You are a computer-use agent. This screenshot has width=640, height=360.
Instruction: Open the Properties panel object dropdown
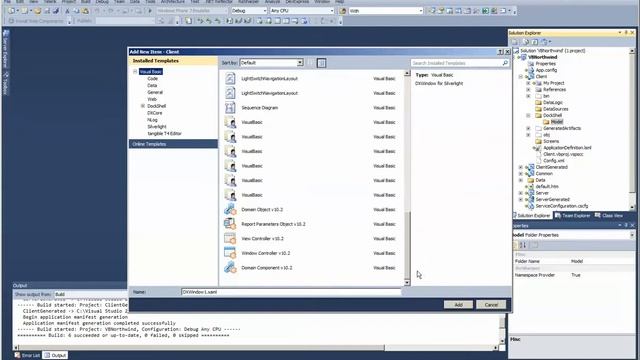coord(632,235)
